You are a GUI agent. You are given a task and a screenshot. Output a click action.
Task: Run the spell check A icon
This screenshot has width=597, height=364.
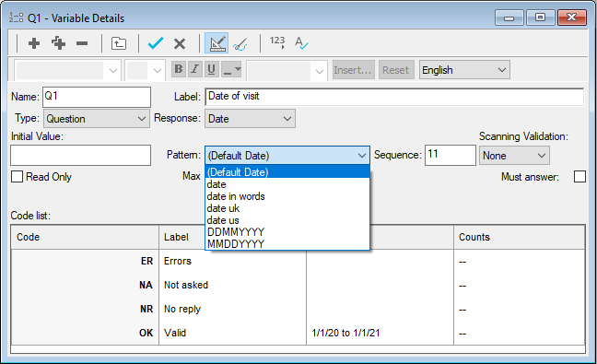point(301,42)
